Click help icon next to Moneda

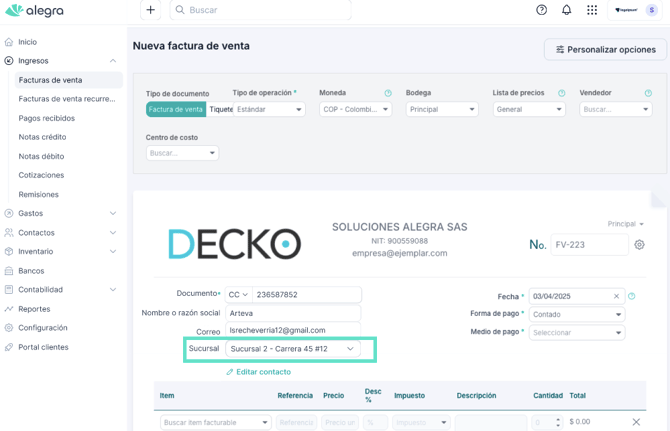click(x=388, y=93)
